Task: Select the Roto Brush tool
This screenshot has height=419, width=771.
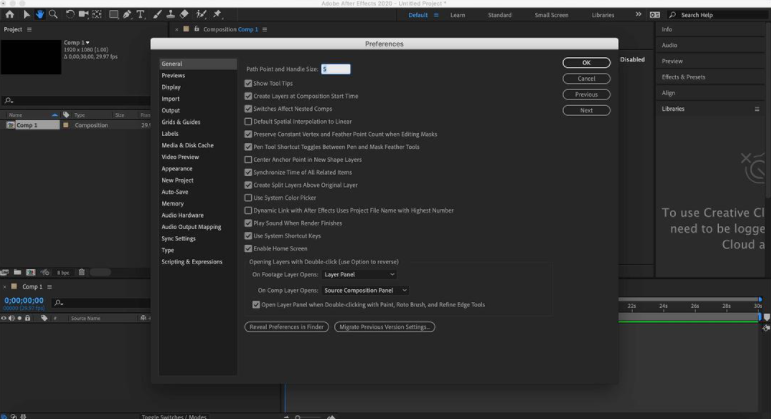Action: 201,14
